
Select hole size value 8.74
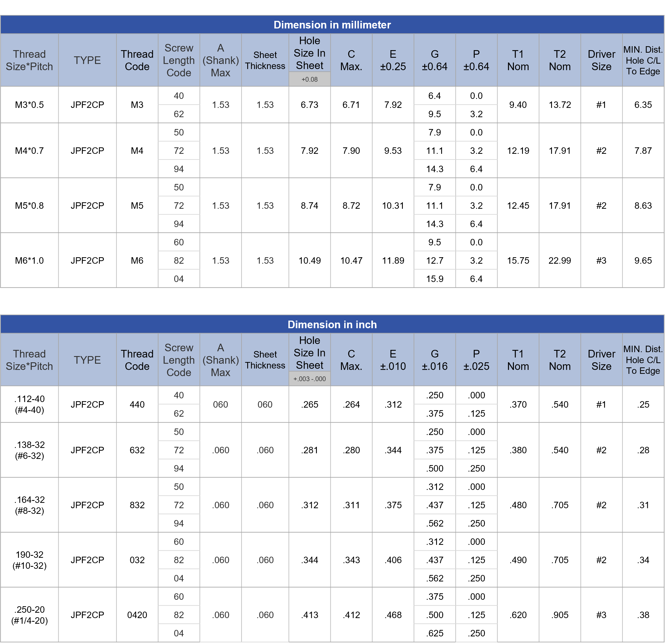(310, 205)
